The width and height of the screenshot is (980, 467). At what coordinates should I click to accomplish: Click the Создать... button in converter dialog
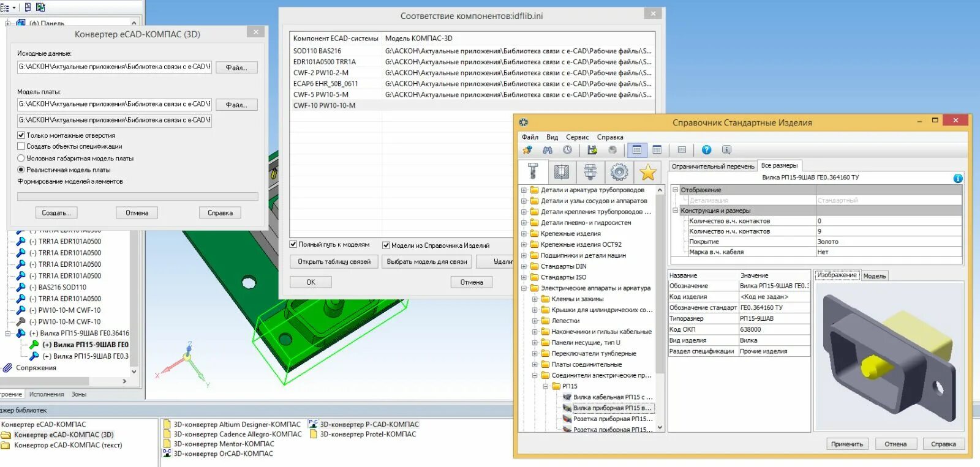[56, 213]
